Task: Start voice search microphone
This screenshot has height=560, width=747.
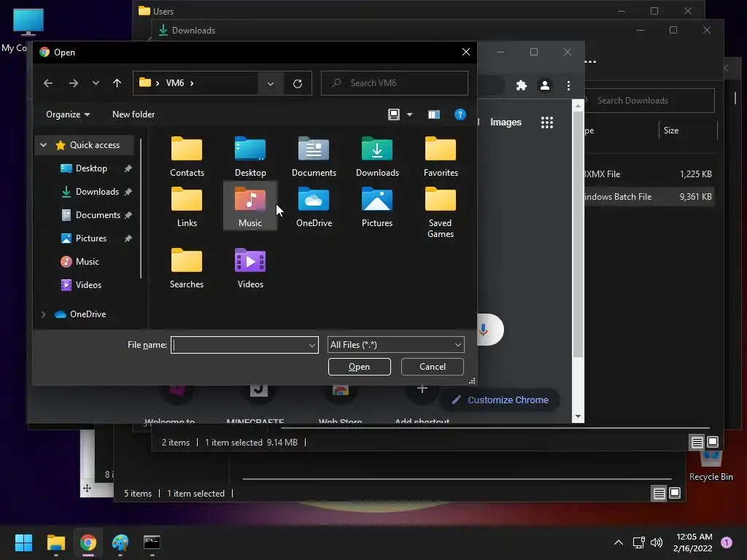Action: [x=483, y=330]
